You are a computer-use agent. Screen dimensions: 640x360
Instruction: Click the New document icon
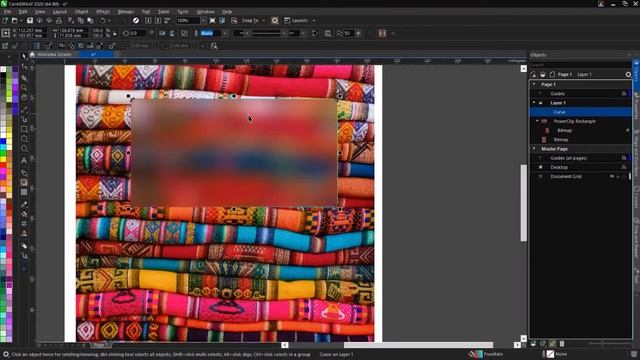[x=5, y=20]
